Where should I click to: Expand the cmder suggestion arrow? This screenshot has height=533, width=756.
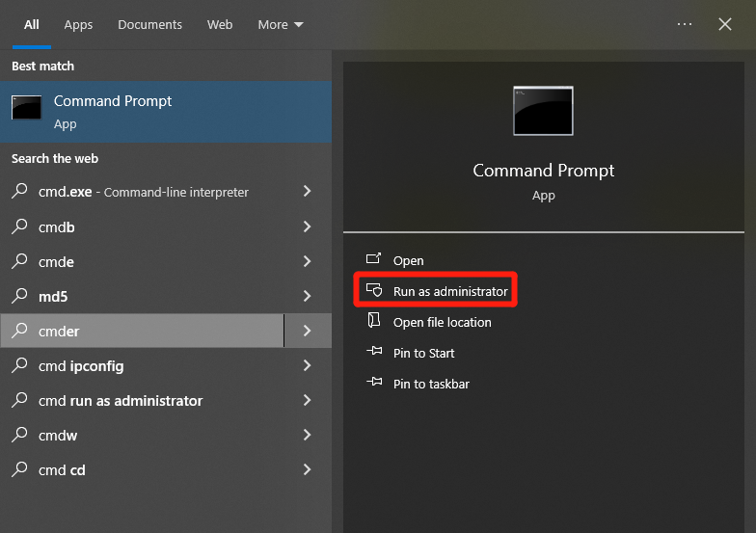[307, 331]
